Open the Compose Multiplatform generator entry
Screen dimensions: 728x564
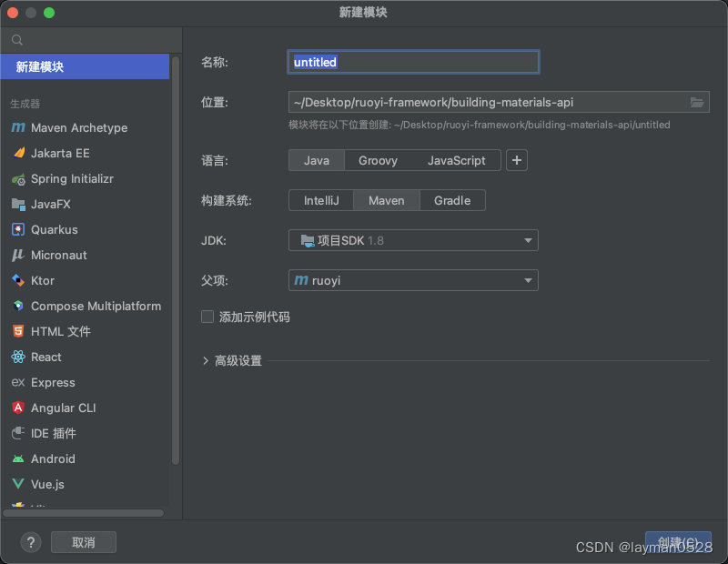[x=85, y=306]
